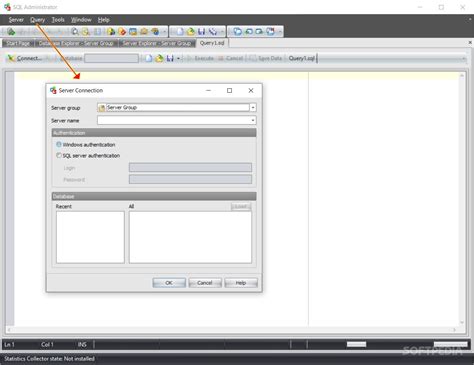Click the Connect icon on the query toolbar

coord(11,58)
